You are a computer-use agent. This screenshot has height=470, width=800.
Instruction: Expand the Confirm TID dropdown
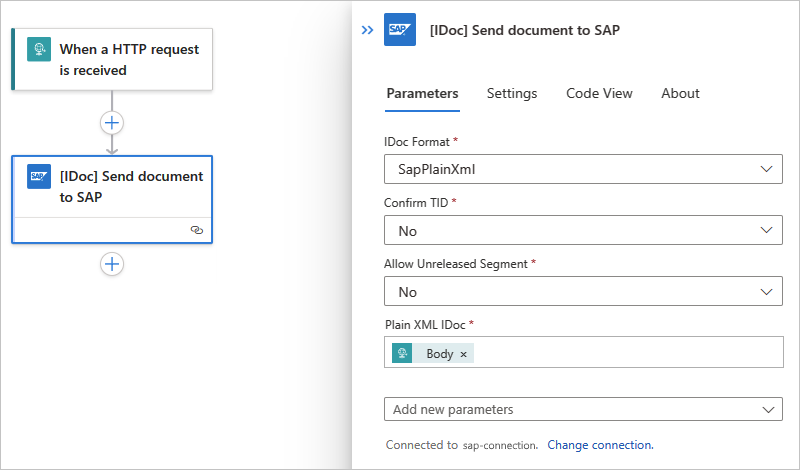pos(583,231)
